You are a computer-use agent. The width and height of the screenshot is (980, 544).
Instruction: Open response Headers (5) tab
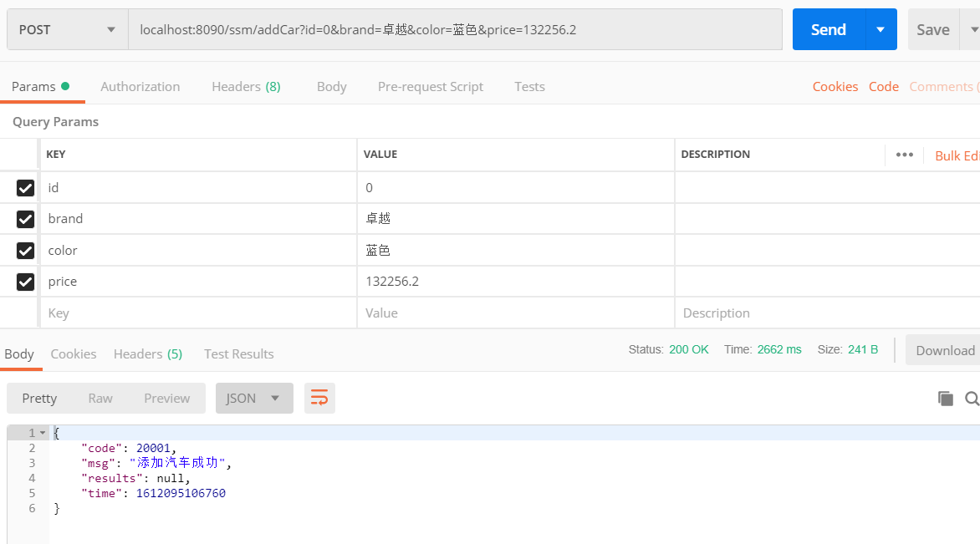tap(147, 354)
